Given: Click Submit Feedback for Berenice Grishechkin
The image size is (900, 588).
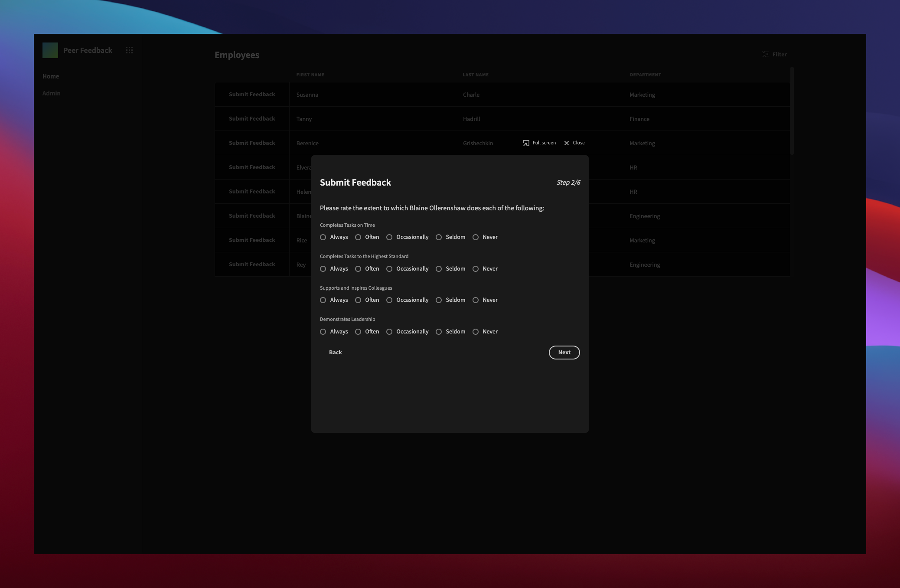Looking at the screenshot, I should coord(253,142).
